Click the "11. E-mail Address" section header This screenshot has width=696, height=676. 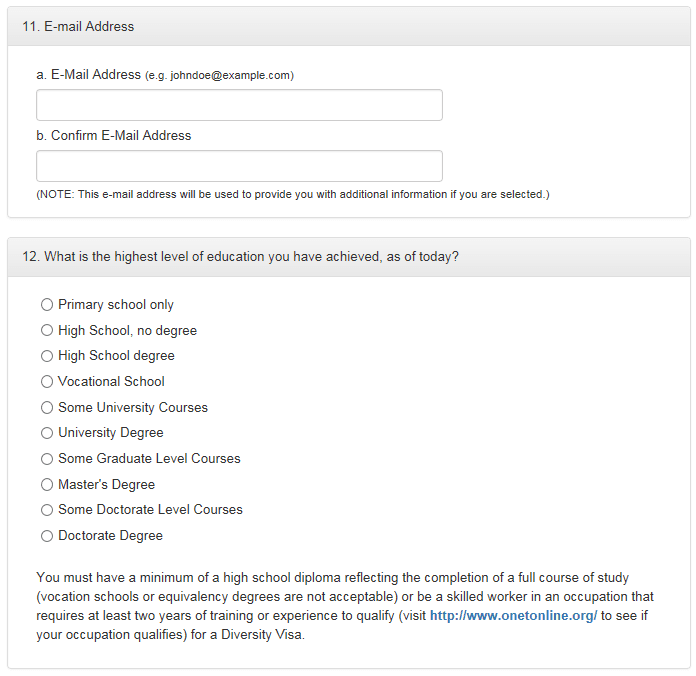pyautogui.click(x=78, y=27)
